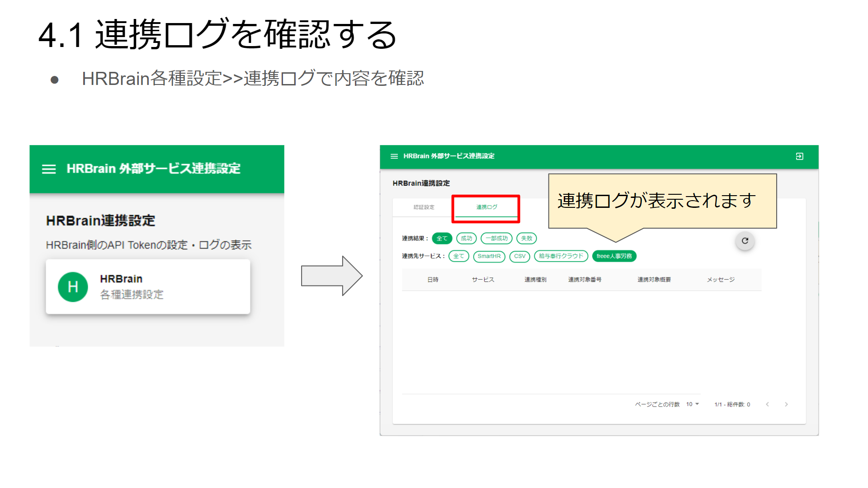This screenshot has width=868, height=488.
Task: Click HRBrain連携設定 heading in right window
Action: click(421, 183)
